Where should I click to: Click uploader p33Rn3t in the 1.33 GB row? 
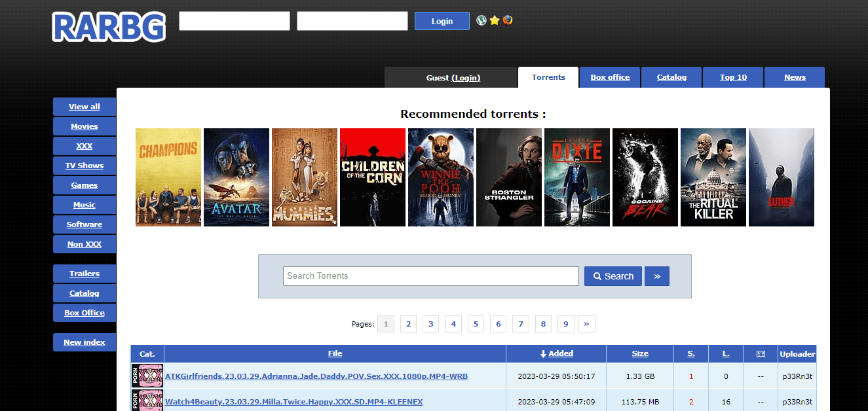point(797,376)
